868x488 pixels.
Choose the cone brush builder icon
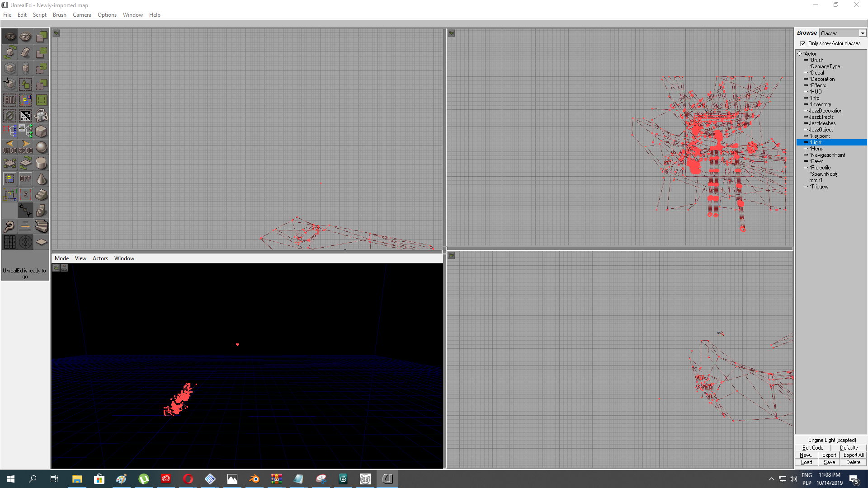(41, 179)
